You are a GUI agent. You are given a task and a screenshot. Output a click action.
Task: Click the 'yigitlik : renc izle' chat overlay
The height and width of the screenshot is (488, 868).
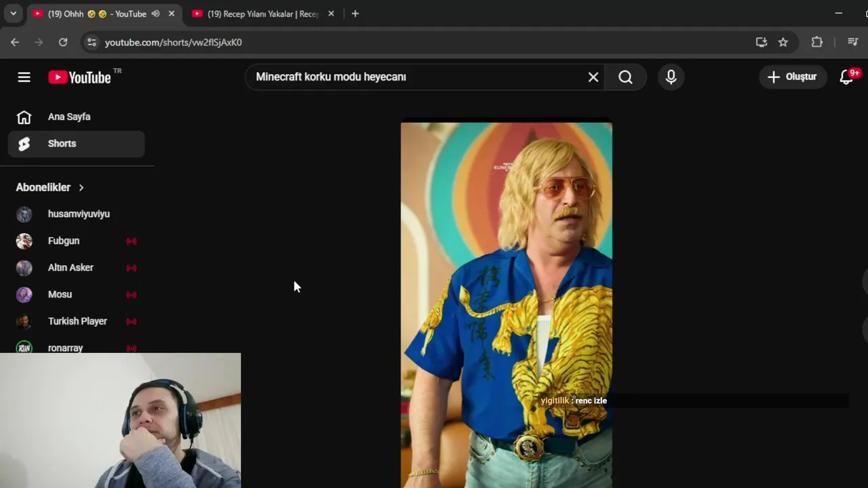coord(574,401)
